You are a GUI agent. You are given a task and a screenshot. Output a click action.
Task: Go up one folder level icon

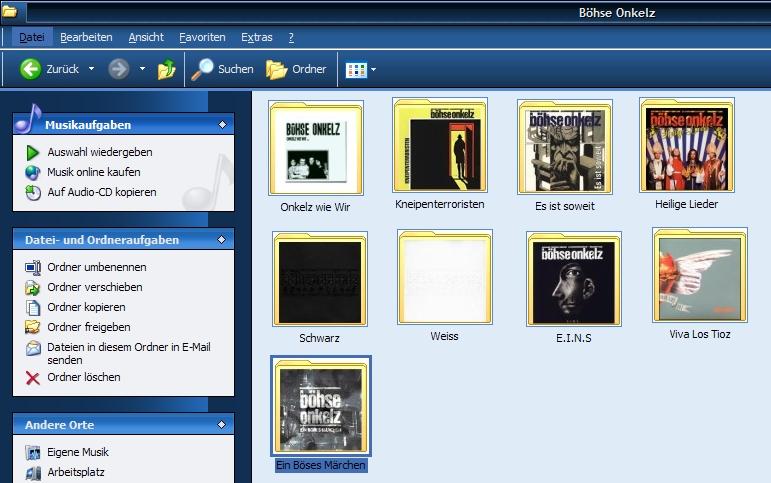167,69
